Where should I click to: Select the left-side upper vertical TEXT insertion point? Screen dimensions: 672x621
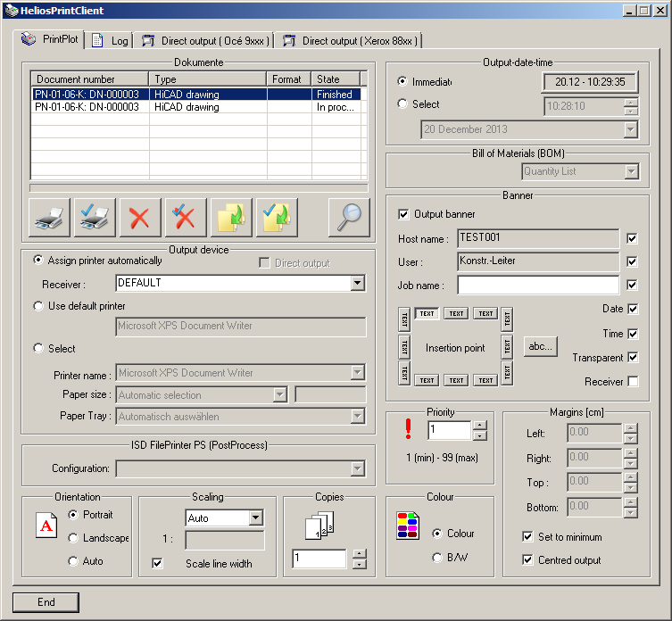pos(404,319)
